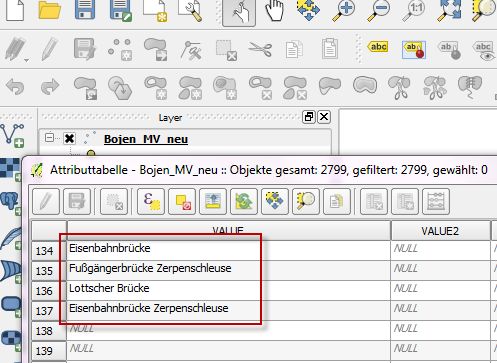Click the Open field calculator abacus icon

(x=436, y=201)
